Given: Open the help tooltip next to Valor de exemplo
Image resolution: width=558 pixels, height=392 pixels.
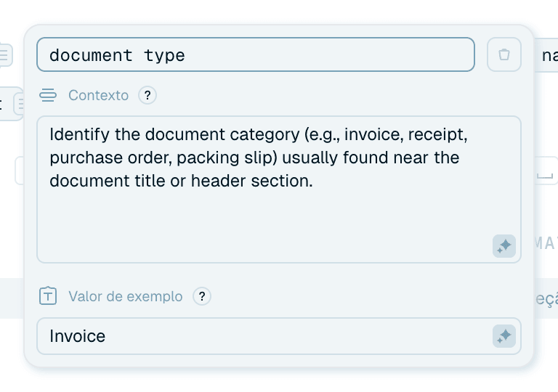Looking at the screenshot, I should point(202,296).
